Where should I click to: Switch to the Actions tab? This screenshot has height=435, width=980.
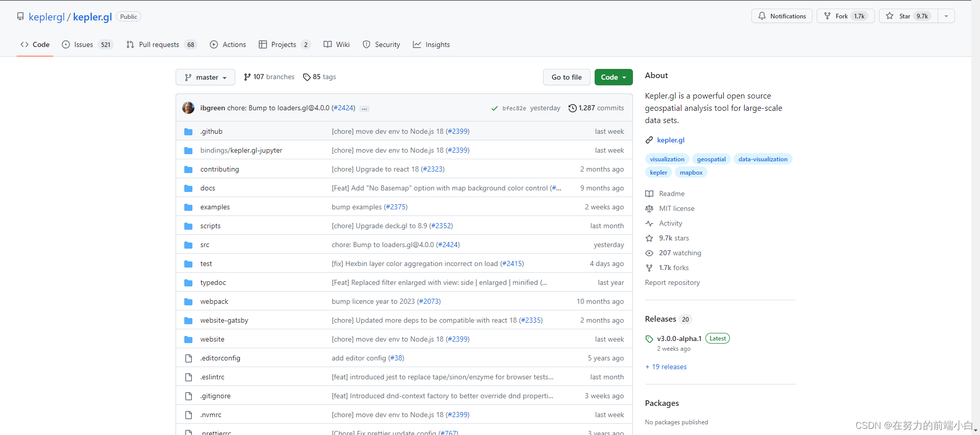[228, 44]
